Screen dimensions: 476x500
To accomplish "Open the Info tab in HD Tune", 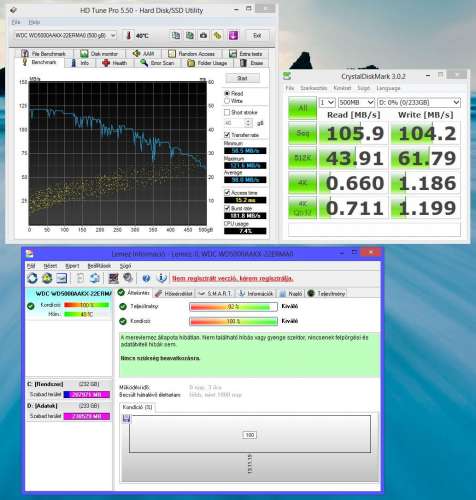I will [x=80, y=63].
